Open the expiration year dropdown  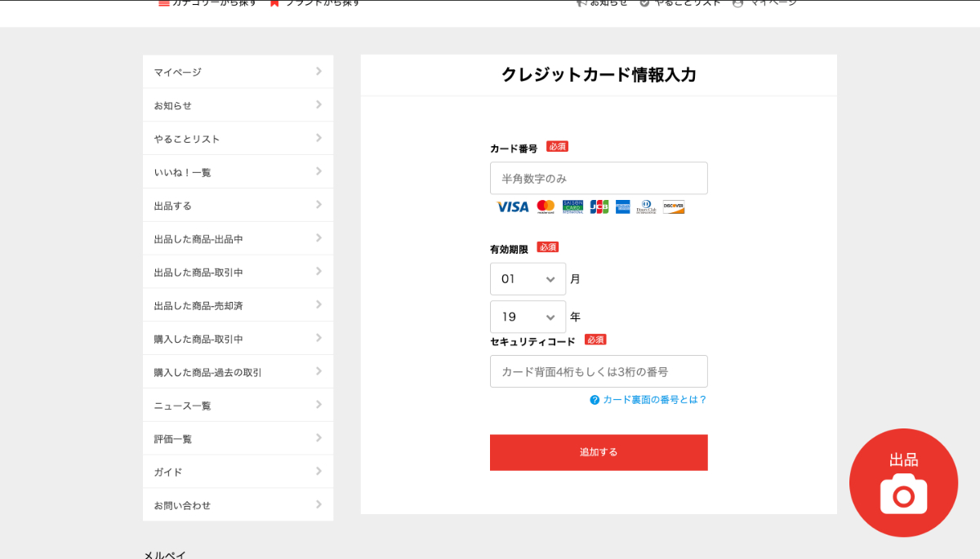click(x=528, y=317)
